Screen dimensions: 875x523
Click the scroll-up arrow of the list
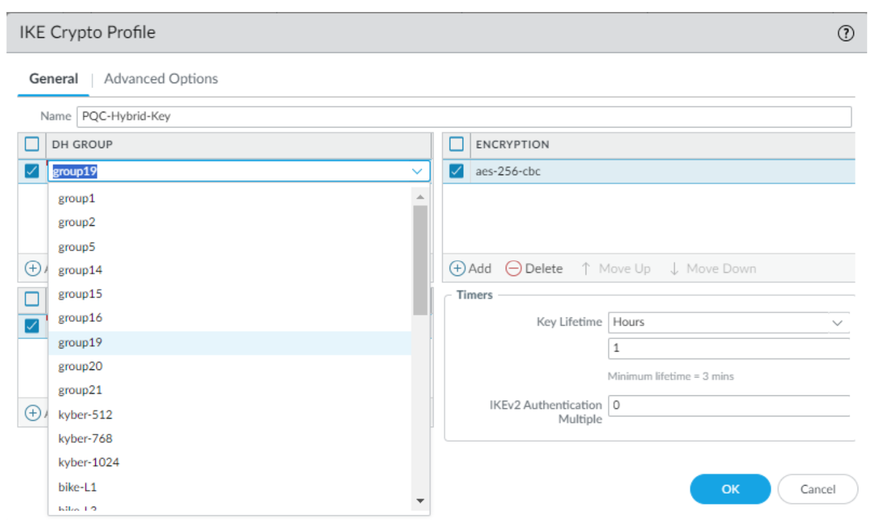(420, 197)
